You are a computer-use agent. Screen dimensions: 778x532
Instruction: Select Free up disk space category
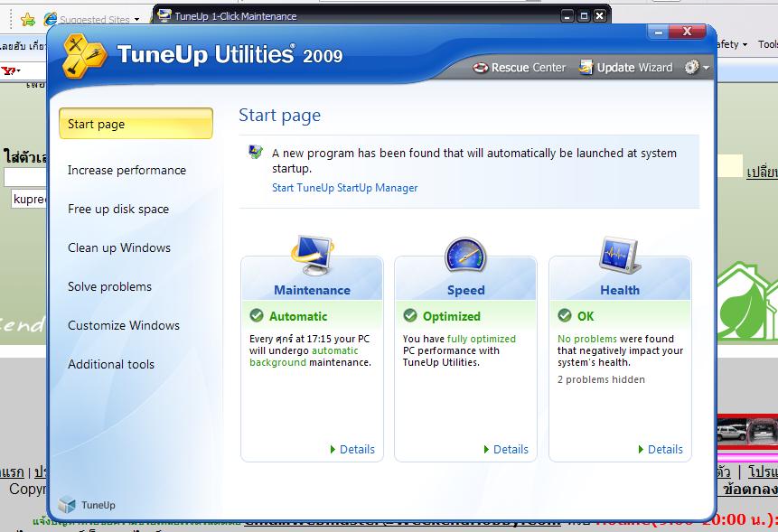pos(118,209)
